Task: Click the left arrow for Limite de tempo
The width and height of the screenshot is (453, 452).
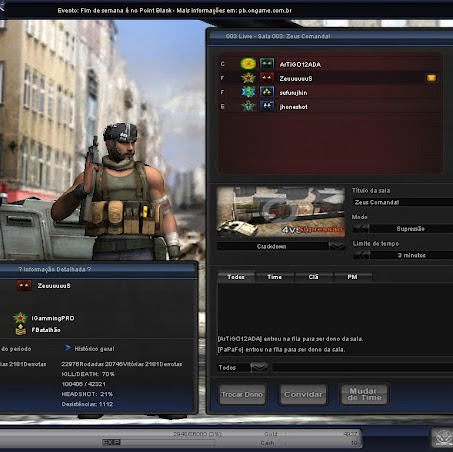Action: [x=361, y=255]
